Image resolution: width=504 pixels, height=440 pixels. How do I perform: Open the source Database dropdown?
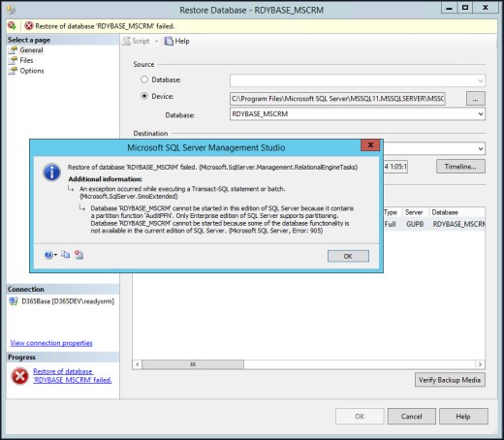pos(358,80)
